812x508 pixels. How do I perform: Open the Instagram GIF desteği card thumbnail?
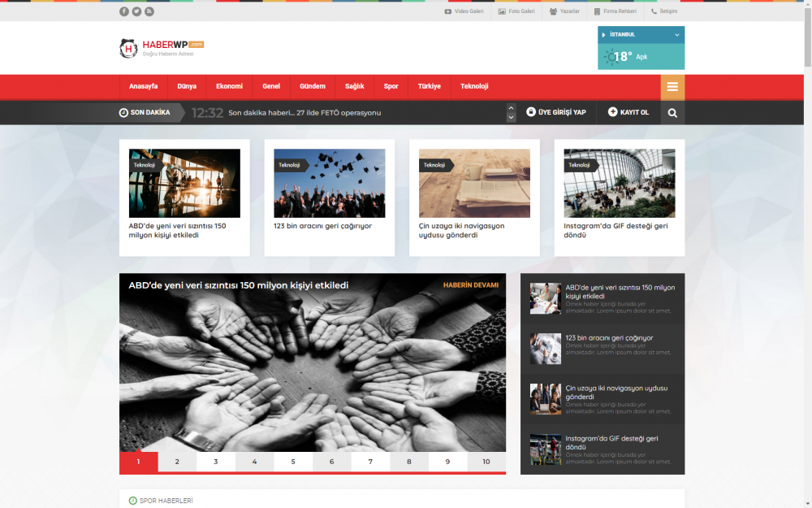click(x=619, y=183)
